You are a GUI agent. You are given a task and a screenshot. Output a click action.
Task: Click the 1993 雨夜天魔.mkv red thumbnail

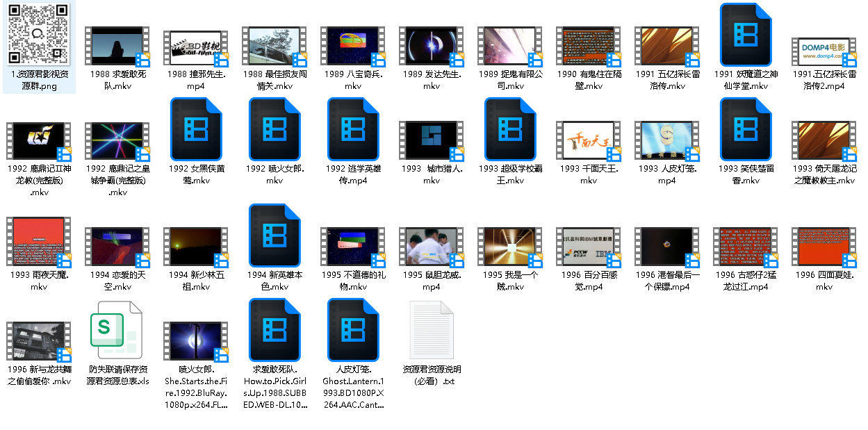point(38,240)
